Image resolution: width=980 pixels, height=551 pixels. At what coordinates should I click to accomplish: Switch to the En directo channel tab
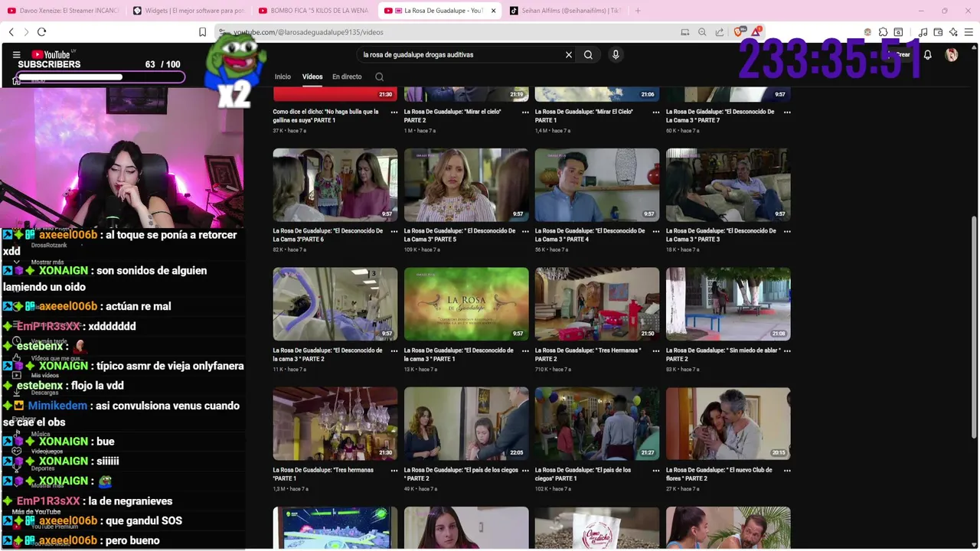(347, 77)
